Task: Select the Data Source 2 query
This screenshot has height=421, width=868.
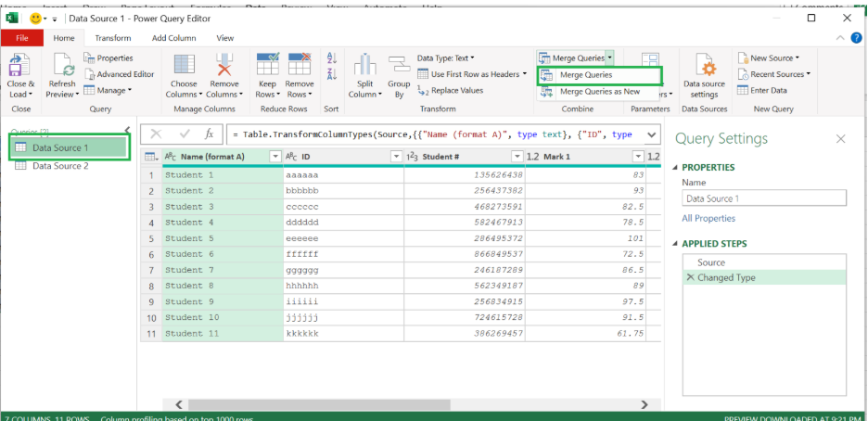Action: pyautogui.click(x=60, y=165)
